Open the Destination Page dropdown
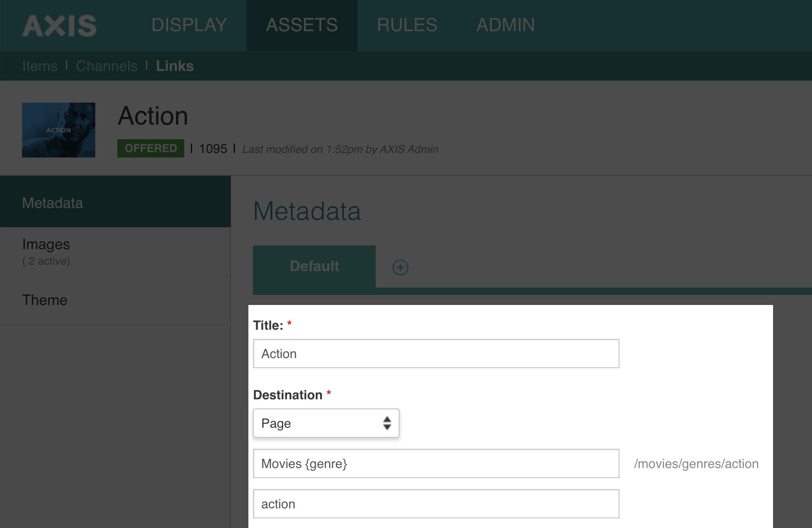The width and height of the screenshot is (812, 528). tap(326, 423)
